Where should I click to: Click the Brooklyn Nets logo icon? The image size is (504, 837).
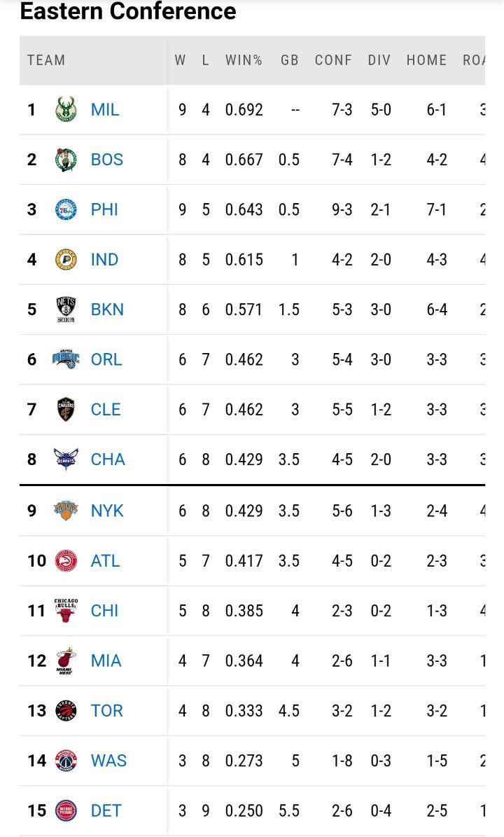point(66,310)
